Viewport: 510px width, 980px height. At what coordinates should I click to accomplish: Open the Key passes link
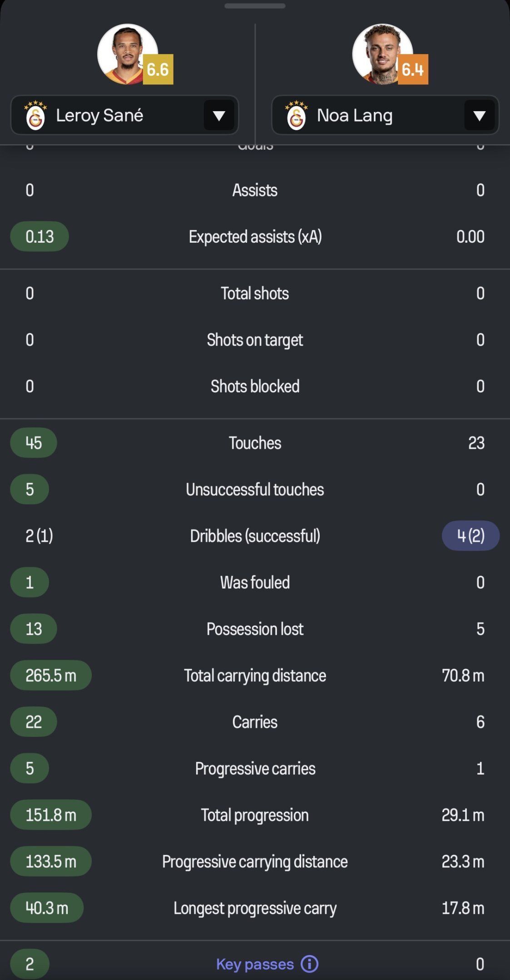coord(255,964)
